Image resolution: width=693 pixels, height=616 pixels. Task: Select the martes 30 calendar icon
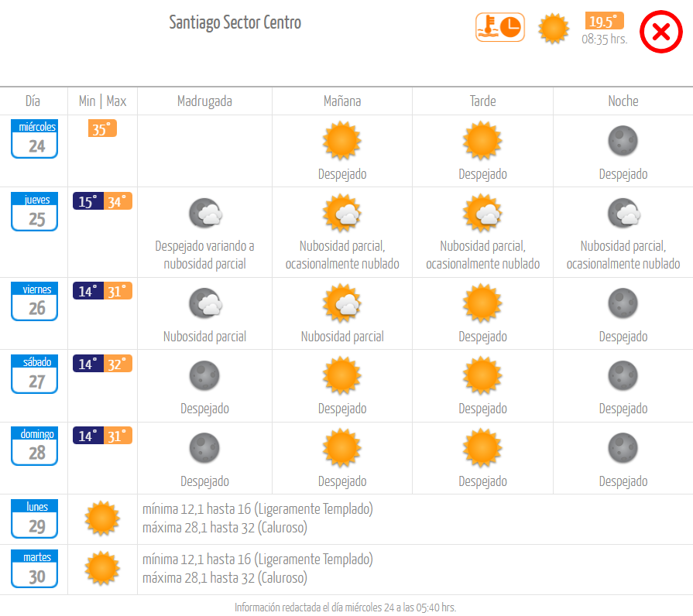coord(35,569)
